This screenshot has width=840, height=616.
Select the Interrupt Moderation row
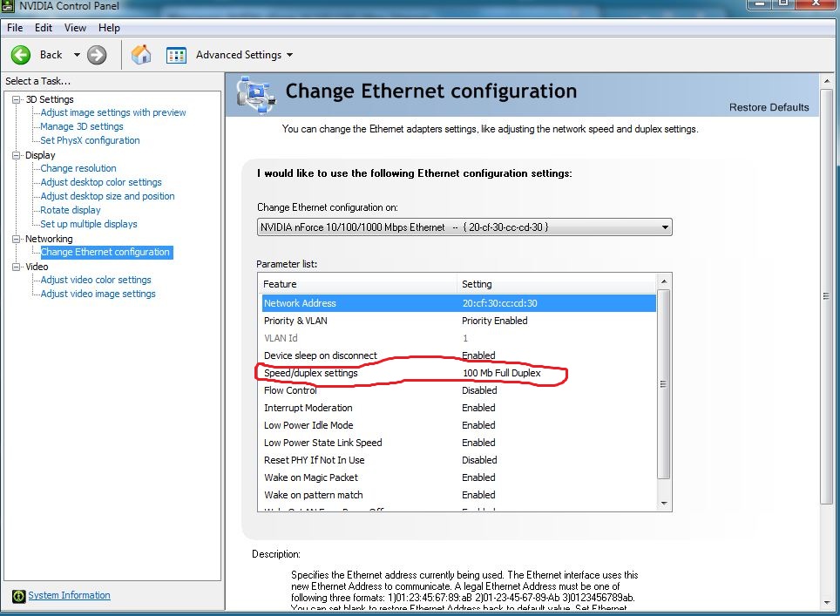click(x=459, y=408)
